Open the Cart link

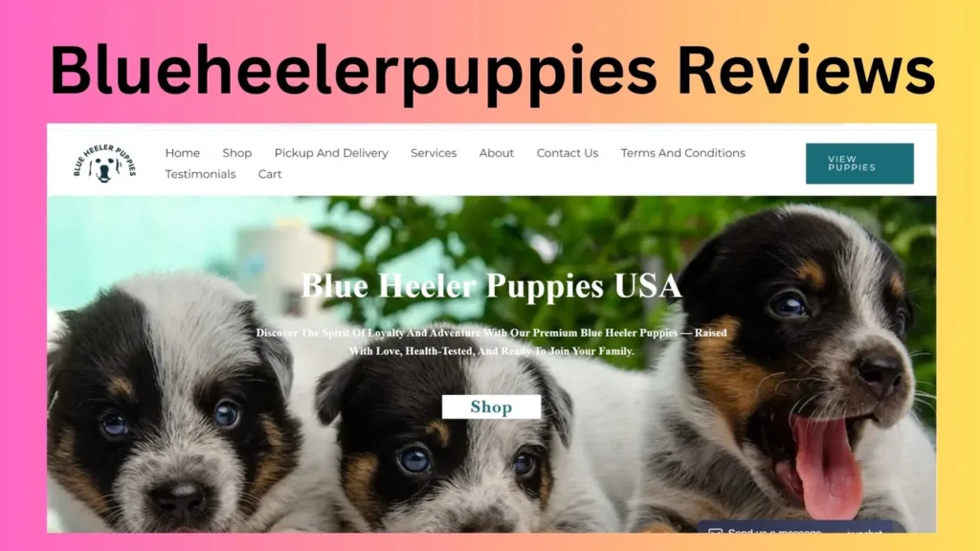click(270, 174)
